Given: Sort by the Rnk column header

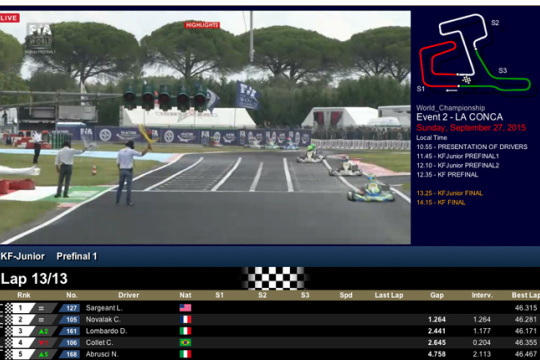Looking at the screenshot, I should coord(24,295).
